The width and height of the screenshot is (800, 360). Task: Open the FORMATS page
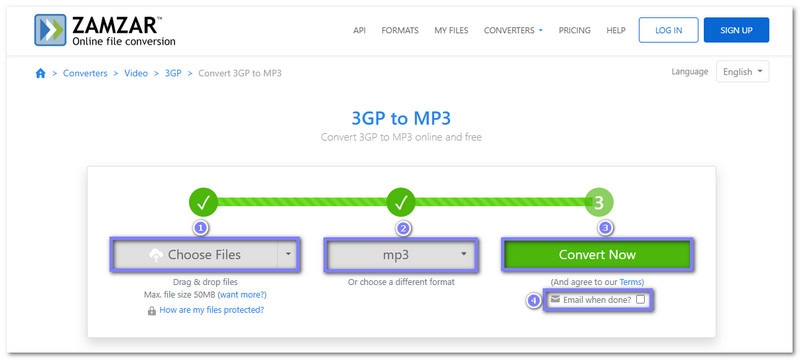pyautogui.click(x=400, y=31)
